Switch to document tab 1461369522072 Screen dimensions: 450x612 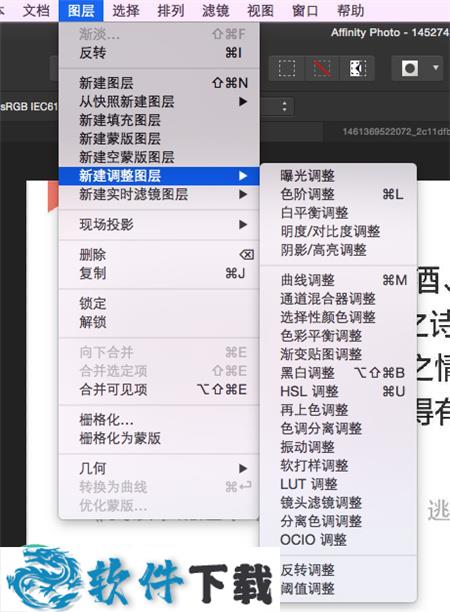click(x=395, y=132)
